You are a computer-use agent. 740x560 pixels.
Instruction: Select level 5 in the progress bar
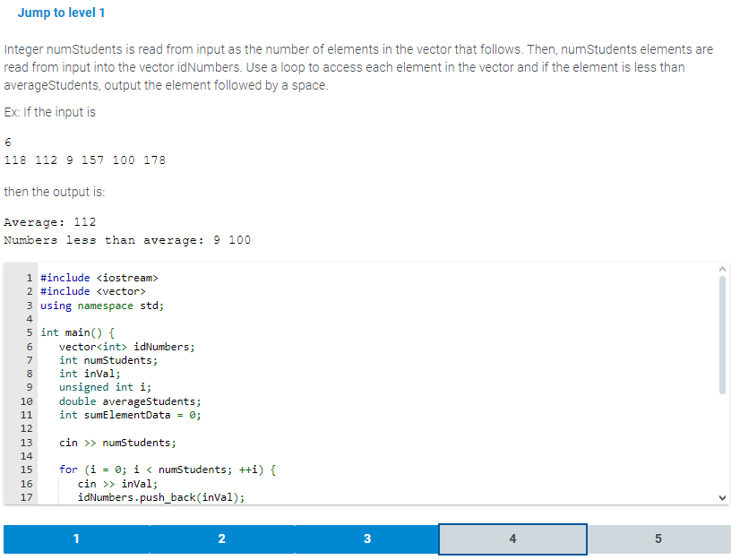click(x=658, y=538)
